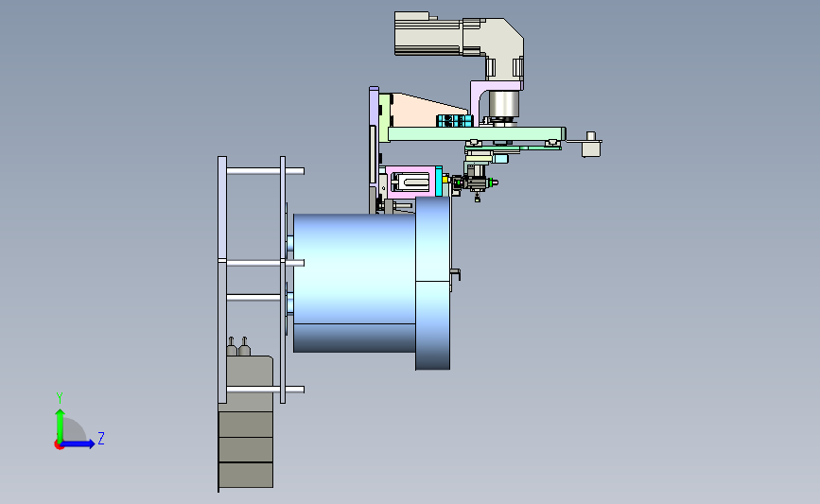The image size is (820, 504).
Task: Click the Y axis label
Action: click(60, 398)
